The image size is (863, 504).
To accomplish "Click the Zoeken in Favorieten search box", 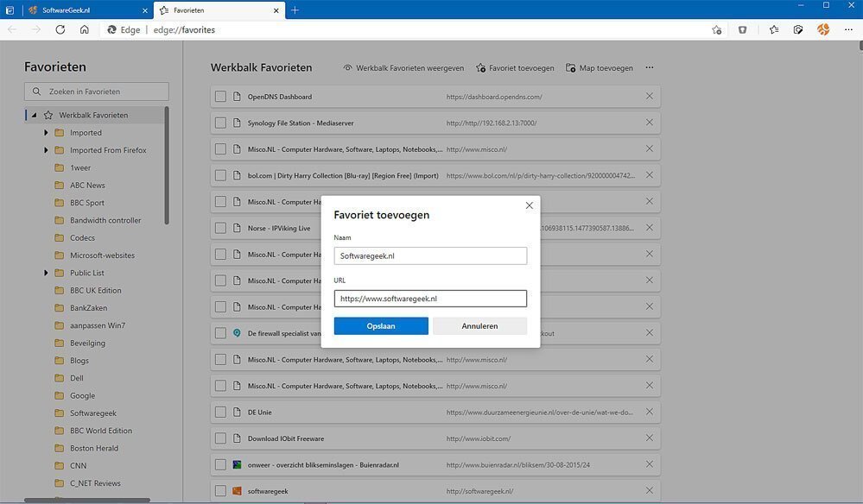I will pos(96,91).
